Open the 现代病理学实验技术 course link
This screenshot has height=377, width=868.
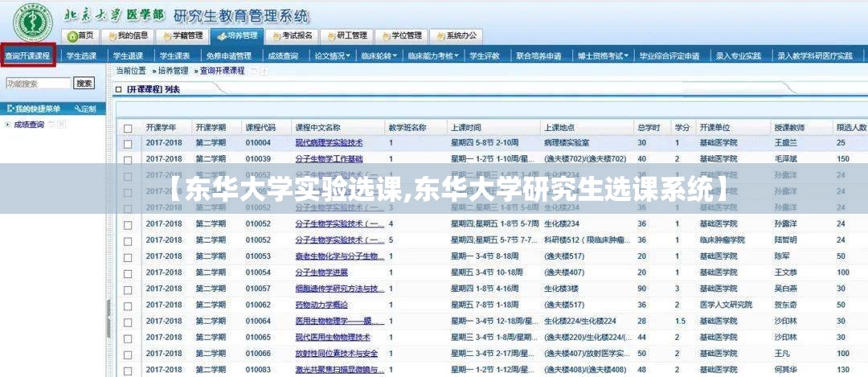[x=329, y=143]
